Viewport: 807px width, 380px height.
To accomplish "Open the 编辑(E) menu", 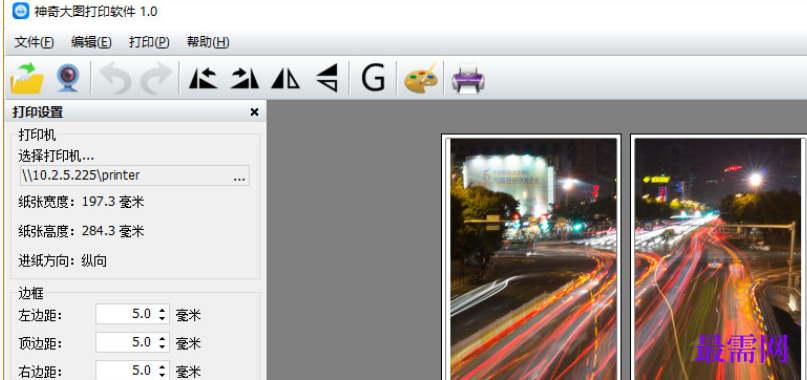I will pos(91,42).
